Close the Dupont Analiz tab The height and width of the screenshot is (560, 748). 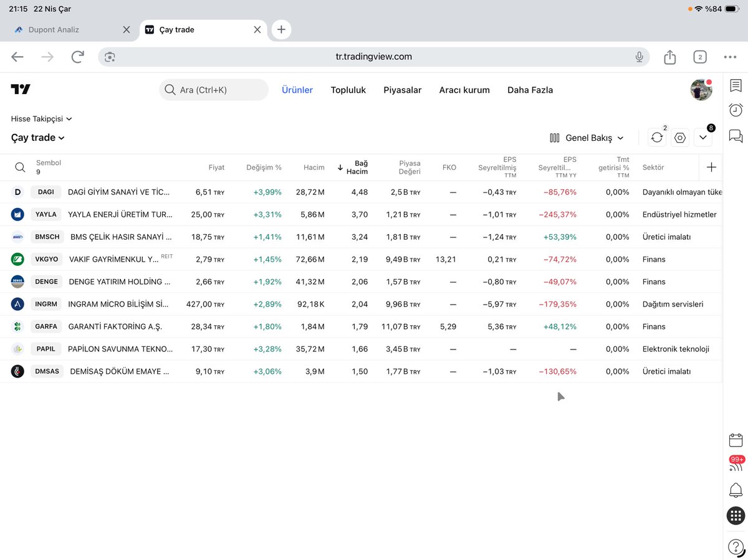click(127, 29)
